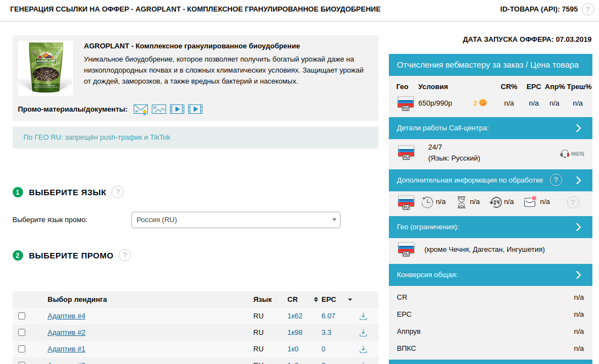Open the help icon beside ID-ТОВАРА
Image resolution: width=599 pixels, height=364 pixels.
[587, 9]
